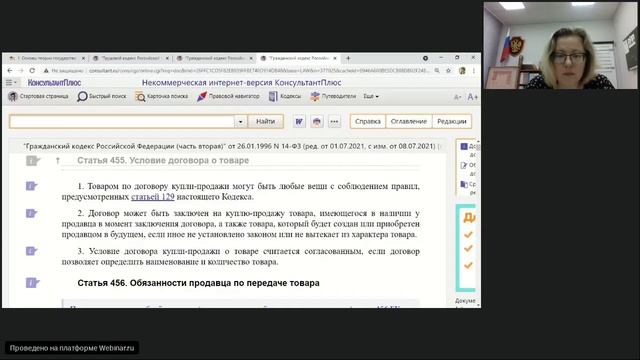Open browser profile avatar icon
The width and height of the screenshot is (640, 360).
[x=462, y=71]
